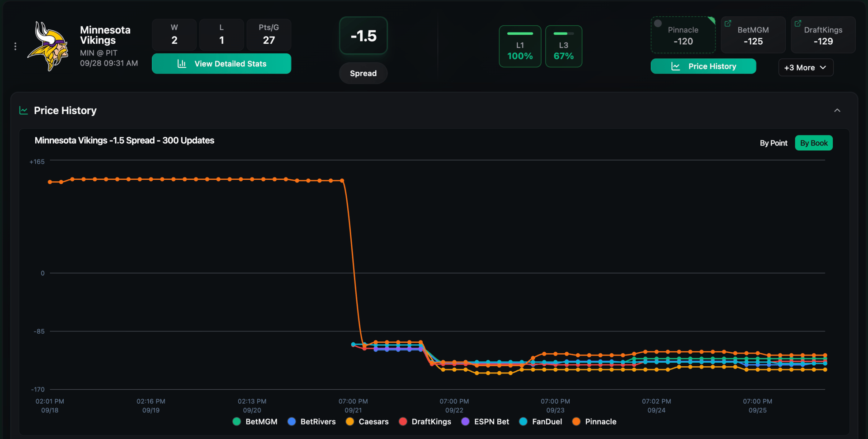
Task: Choose the Pinnacle -120 odds card
Action: (x=683, y=35)
